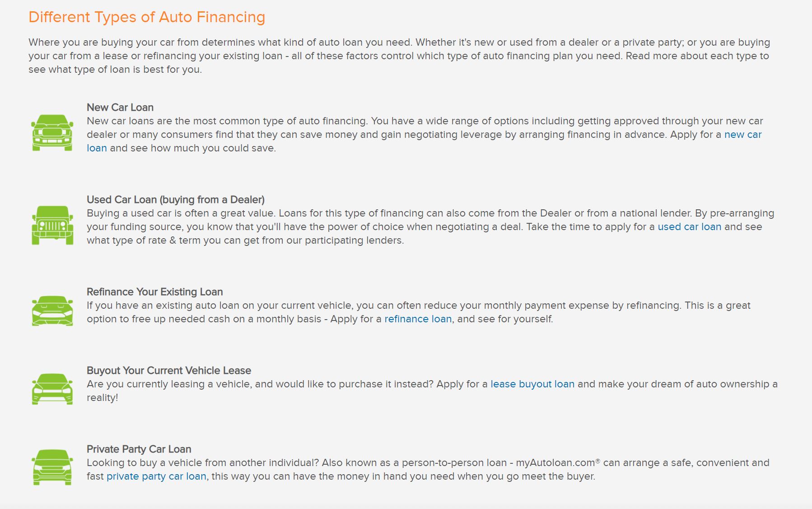Click the car icon next to Lease Buyout
The width and height of the screenshot is (812, 509).
point(52,389)
